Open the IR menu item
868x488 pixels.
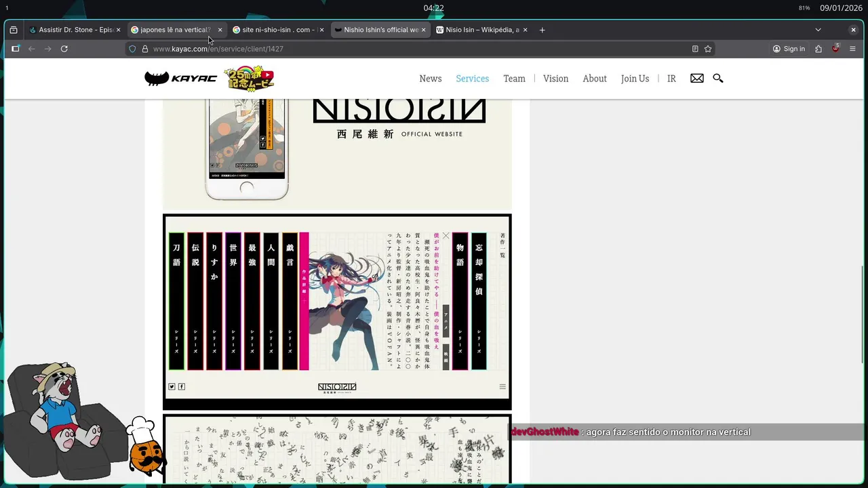pyautogui.click(x=671, y=79)
